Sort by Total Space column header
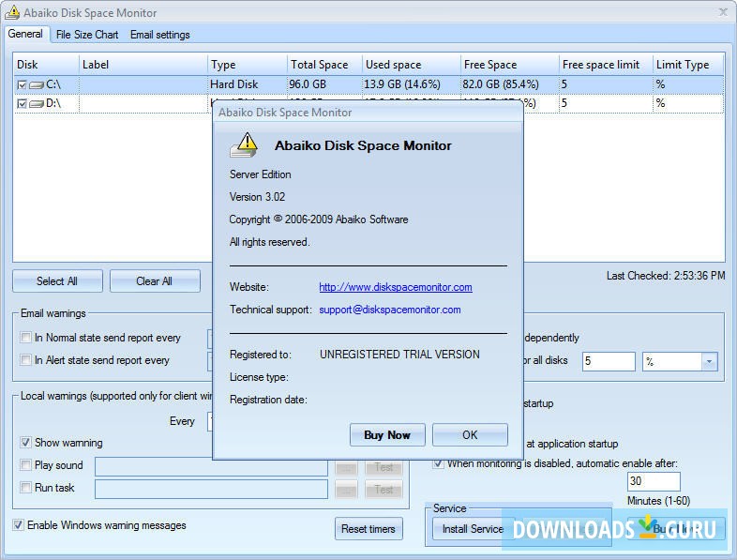Screen dimensions: 737x560 click(324, 65)
